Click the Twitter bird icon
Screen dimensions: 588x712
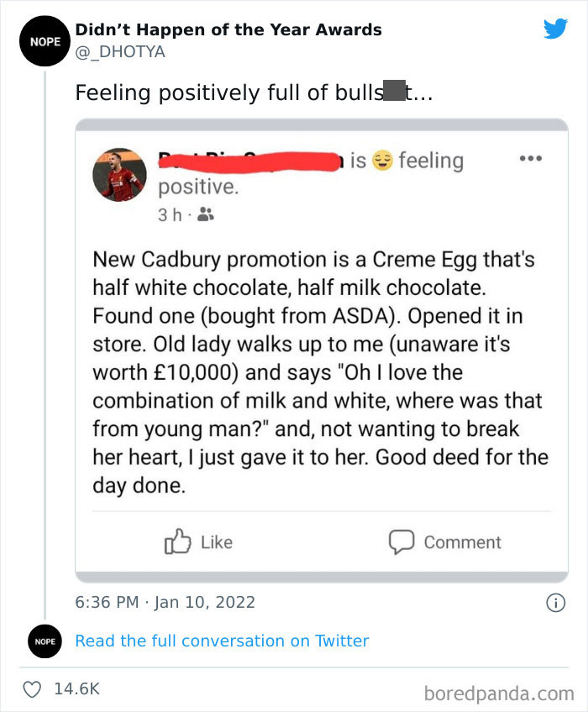pos(555,29)
